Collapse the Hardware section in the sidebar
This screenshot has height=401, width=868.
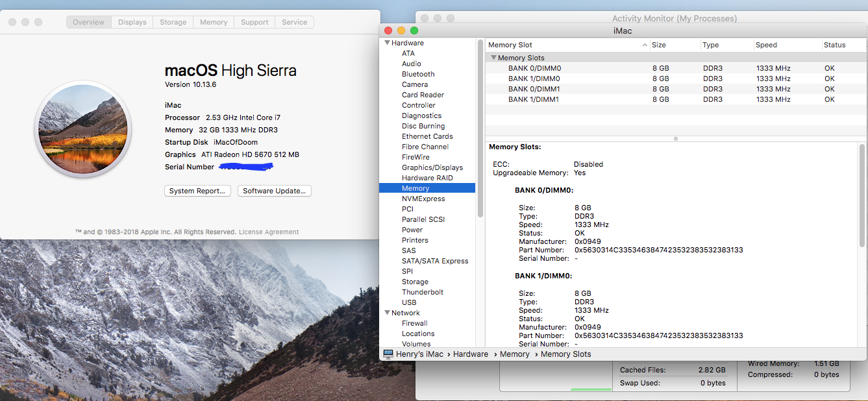(387, 43)
